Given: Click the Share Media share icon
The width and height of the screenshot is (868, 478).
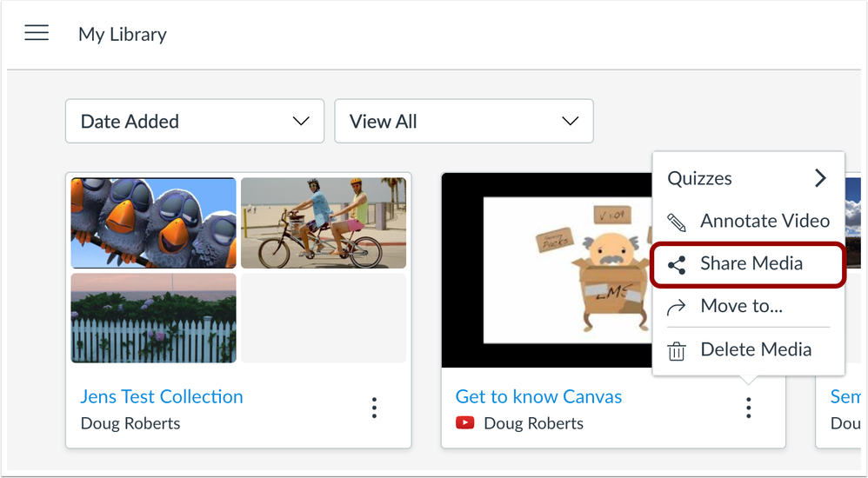Looking at the screenshot, I should [x=677, y=264].
